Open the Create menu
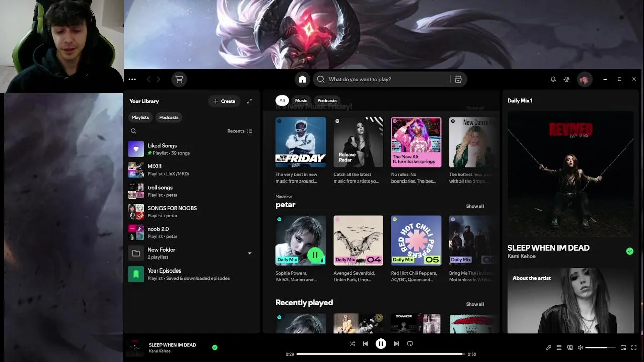 pos(224,101)
